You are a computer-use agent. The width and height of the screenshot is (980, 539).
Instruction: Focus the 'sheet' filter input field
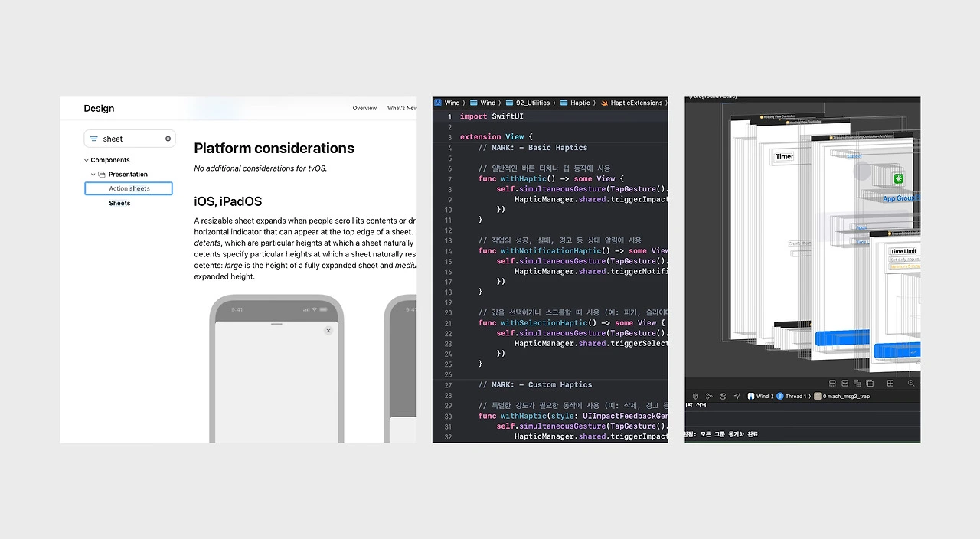coord(129,139)
